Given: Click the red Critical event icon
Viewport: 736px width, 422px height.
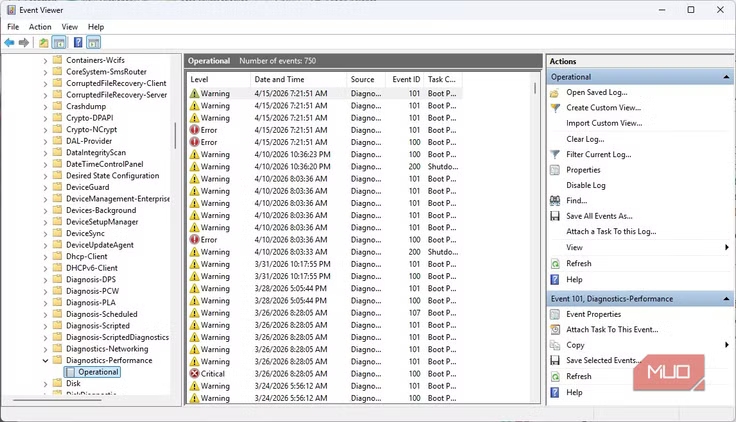Looking at the screenshot, I should click(x=195, y=374).
